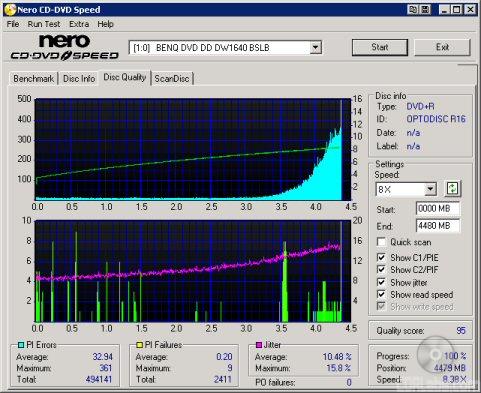Viewport: 481px width, 393px height.
Task: Click the cyan PI Errors legend square
Action: (21, 345)
